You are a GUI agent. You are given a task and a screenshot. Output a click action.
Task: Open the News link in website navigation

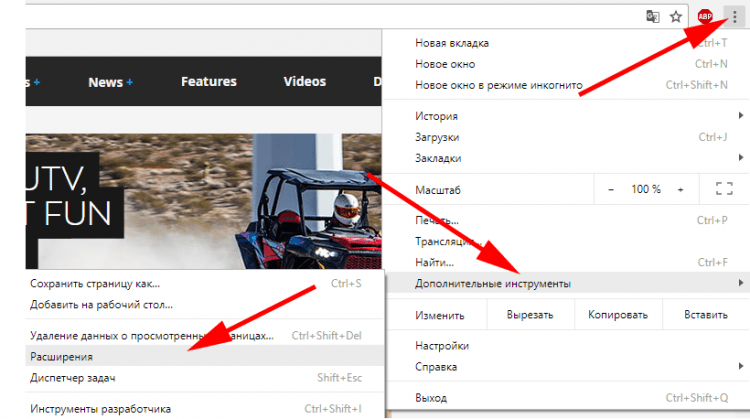click(105, 82)
